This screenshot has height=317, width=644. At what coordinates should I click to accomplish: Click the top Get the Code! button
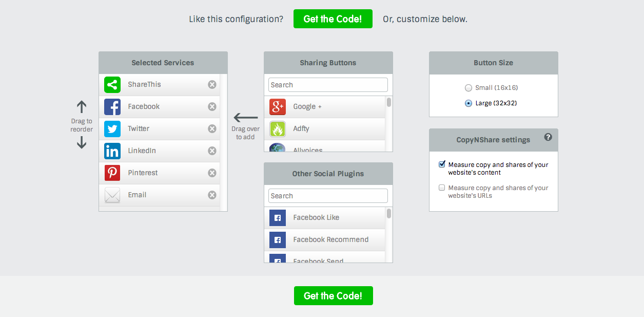pyautogui.click(x=333, y=19)
